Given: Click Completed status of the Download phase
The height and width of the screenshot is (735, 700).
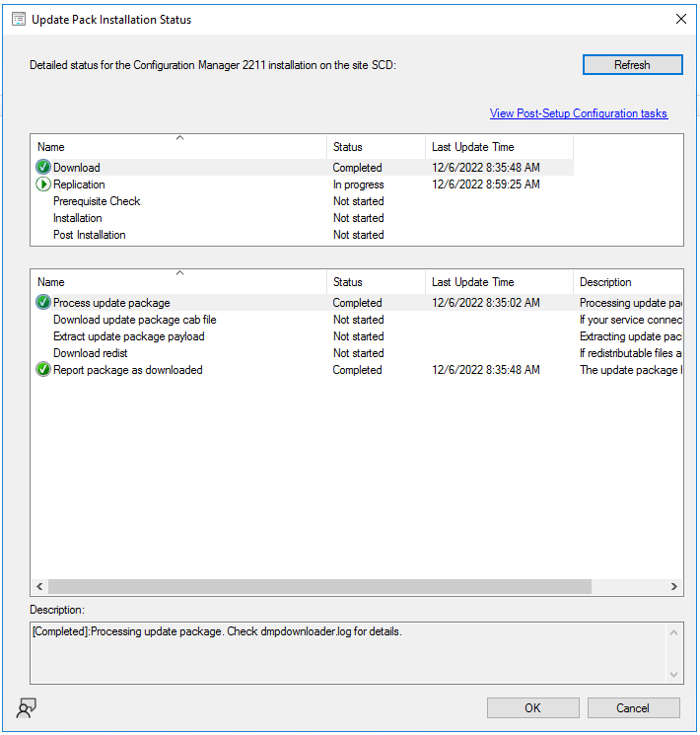Looking at the screenshot, I should click(x=358, y=168).
